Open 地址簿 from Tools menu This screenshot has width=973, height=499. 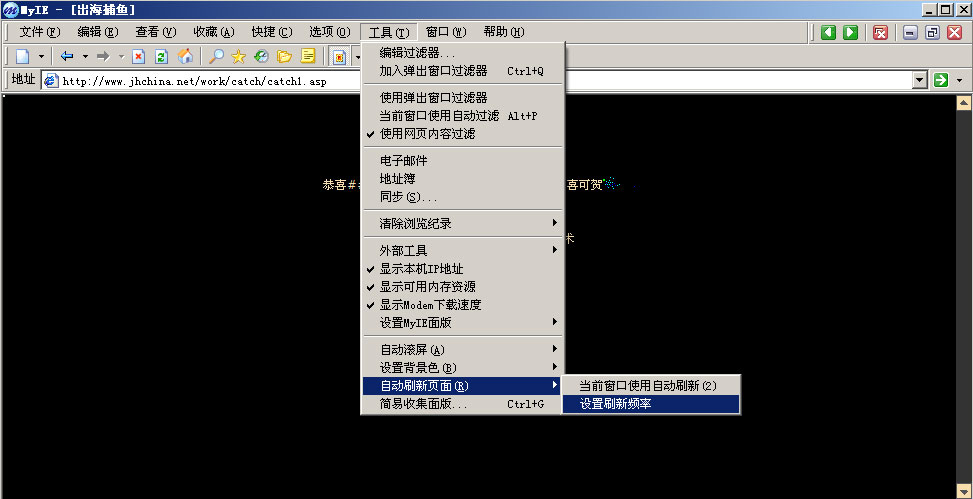pos(462,179)
